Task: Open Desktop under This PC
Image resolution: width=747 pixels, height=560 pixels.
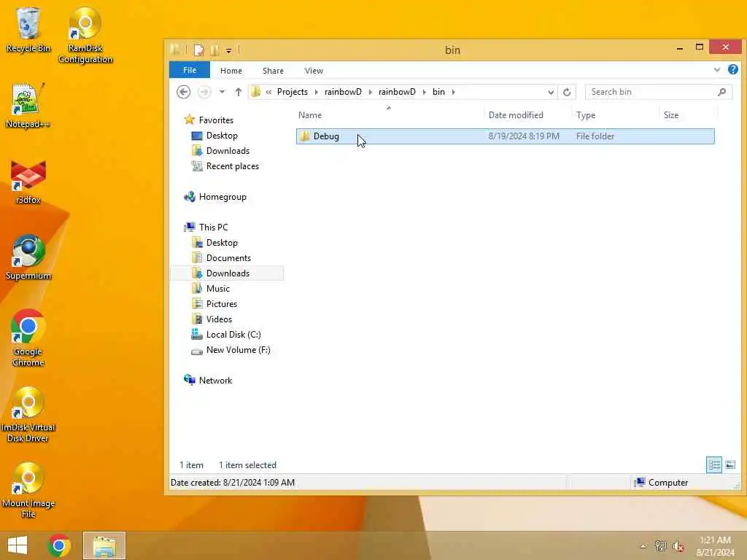Action: point(222,242)
